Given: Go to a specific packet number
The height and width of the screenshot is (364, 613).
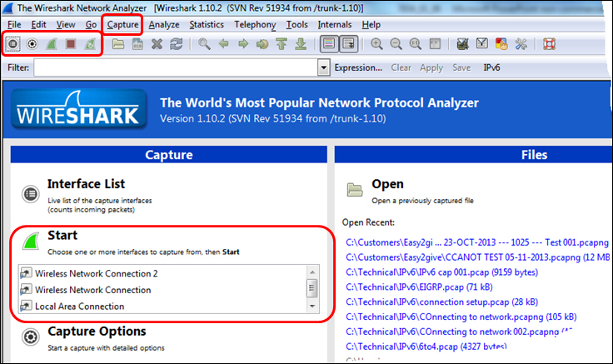Looking at the screenshot, I should click(262, 44).
